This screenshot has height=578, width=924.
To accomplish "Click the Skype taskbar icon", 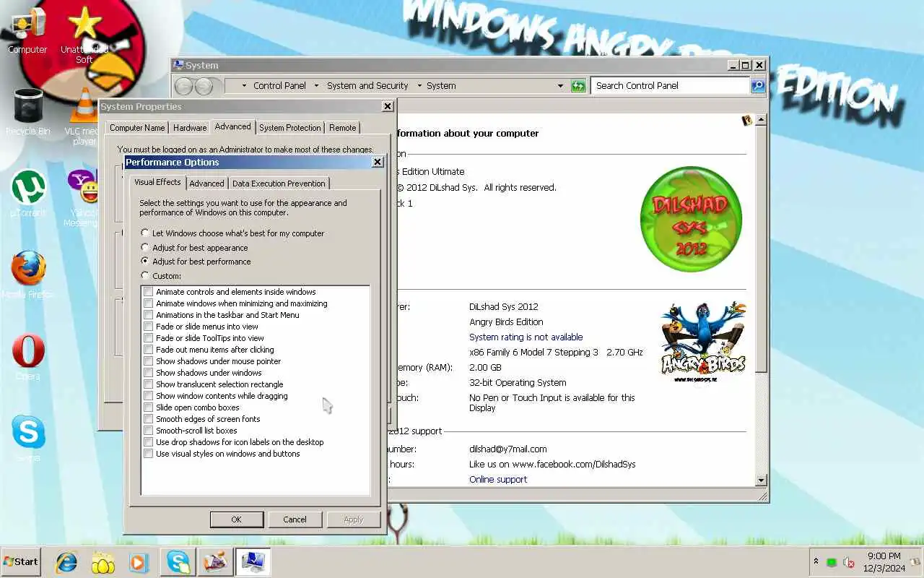I will (178, 562).
